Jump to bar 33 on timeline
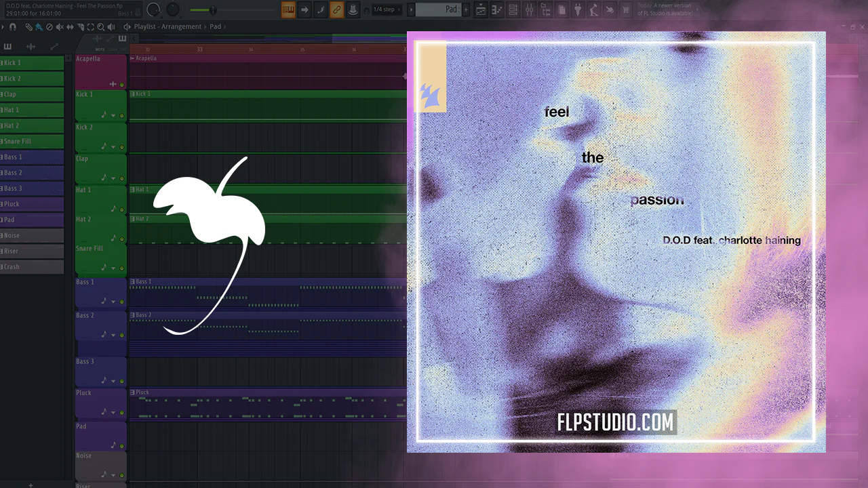 pos(200,49)
